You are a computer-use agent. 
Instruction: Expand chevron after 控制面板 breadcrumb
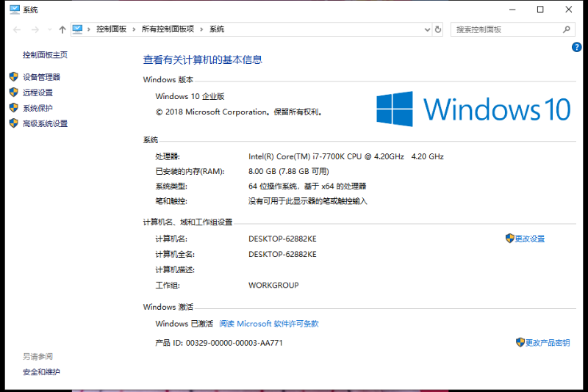[134, 29]
